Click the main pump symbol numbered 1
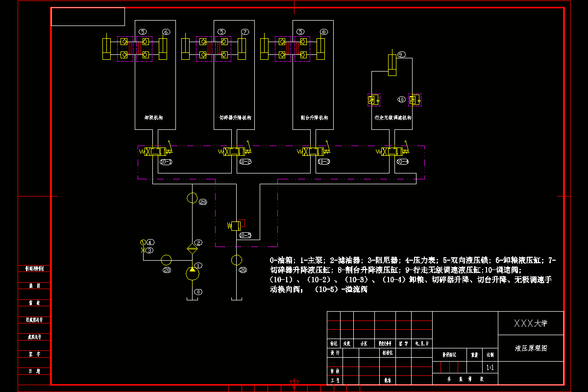 pyautogui.click(x=193, y=273)
